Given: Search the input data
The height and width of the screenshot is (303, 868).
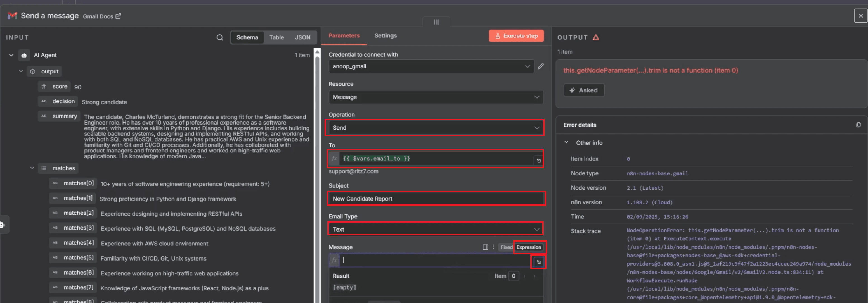Looking at the screenshot, I should coord(220,37).
